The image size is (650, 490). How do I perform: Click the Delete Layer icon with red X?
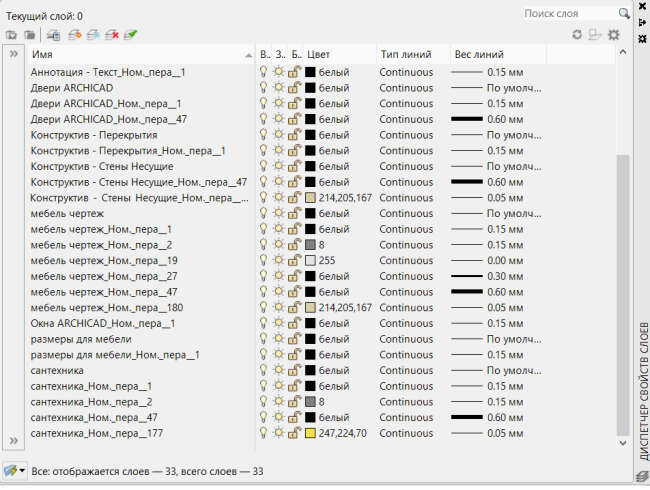click(x=111, y=35)
